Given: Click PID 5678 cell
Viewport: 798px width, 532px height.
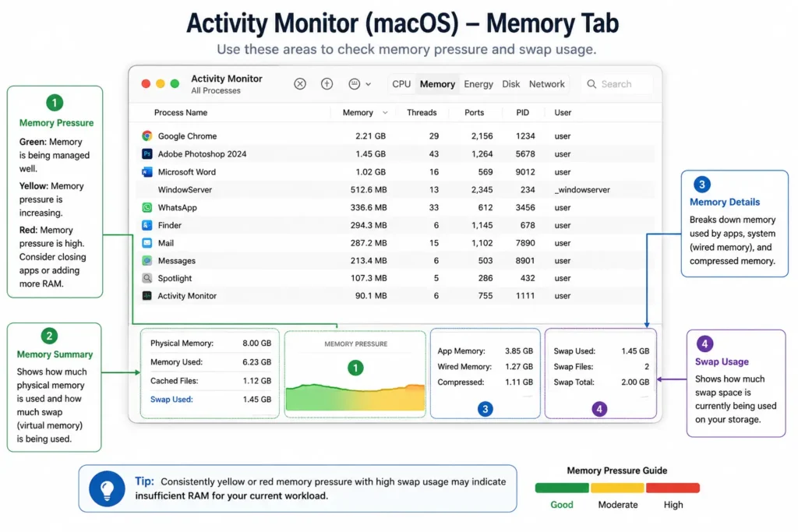Looking at the screenshot, I should [x=525, y=153].
